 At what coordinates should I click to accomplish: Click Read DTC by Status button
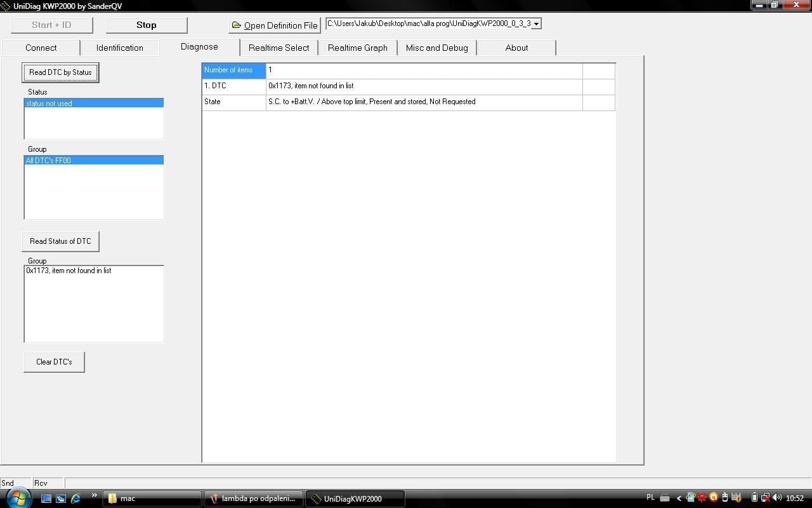[x=60, y=72]
